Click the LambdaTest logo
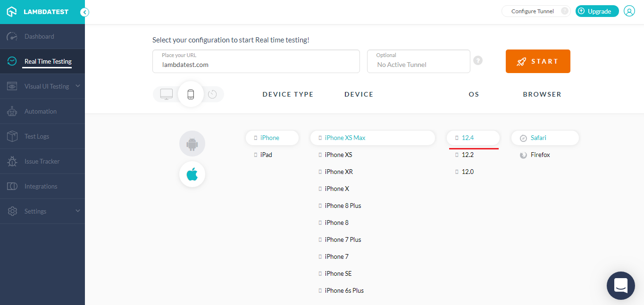 pyautogui.click(x=37, y=12)
